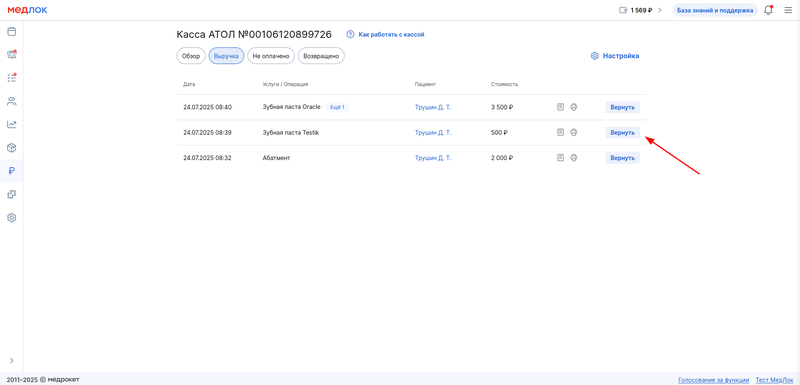Open the patients people icon in sidebar

click(11, 101)
